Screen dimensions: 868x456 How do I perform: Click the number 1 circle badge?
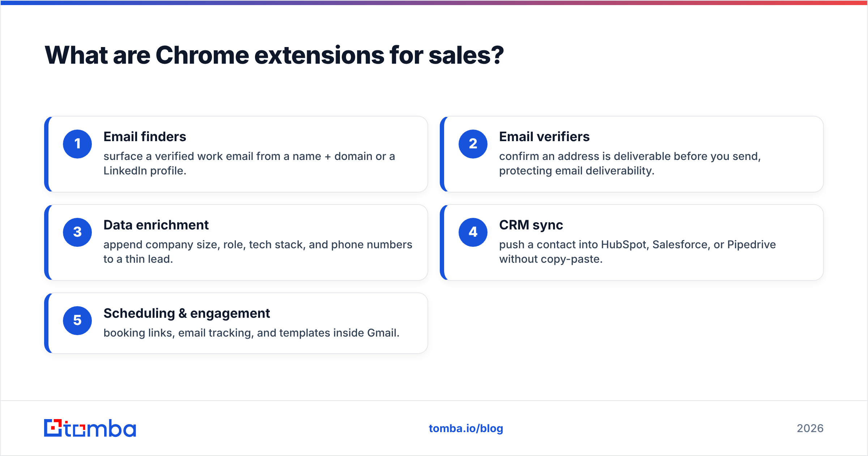[x=77, y=144]
